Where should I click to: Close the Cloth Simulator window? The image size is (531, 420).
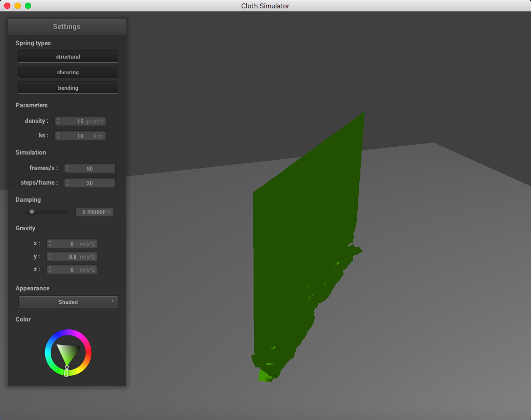tap(7, 6)
